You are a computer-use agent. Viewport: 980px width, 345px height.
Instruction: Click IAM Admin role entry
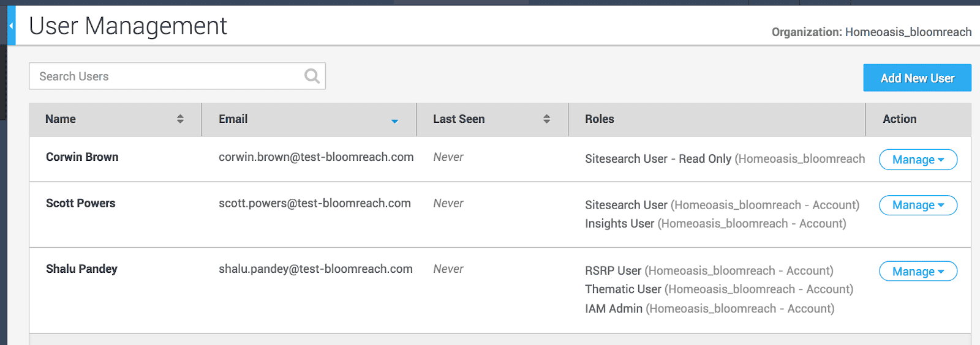(709, 309)
